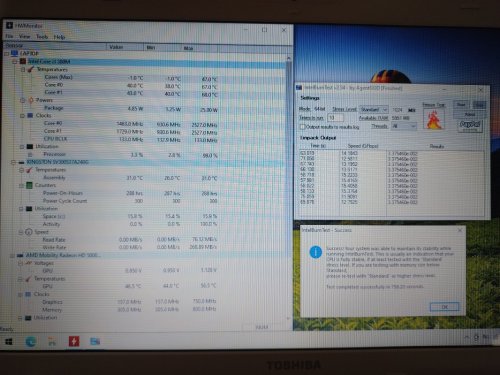
Task: Open the Tools menu in HWMonitor
Action: coord(42,36)
